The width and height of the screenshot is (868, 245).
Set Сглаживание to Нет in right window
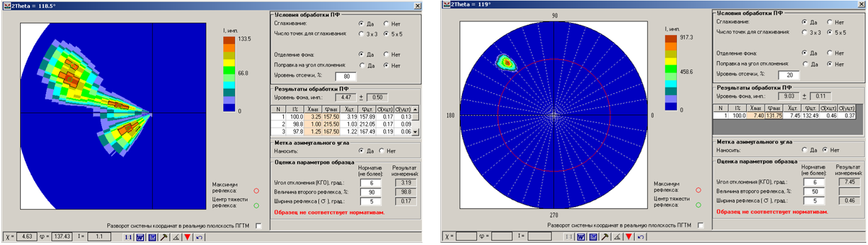click(829, 22)
